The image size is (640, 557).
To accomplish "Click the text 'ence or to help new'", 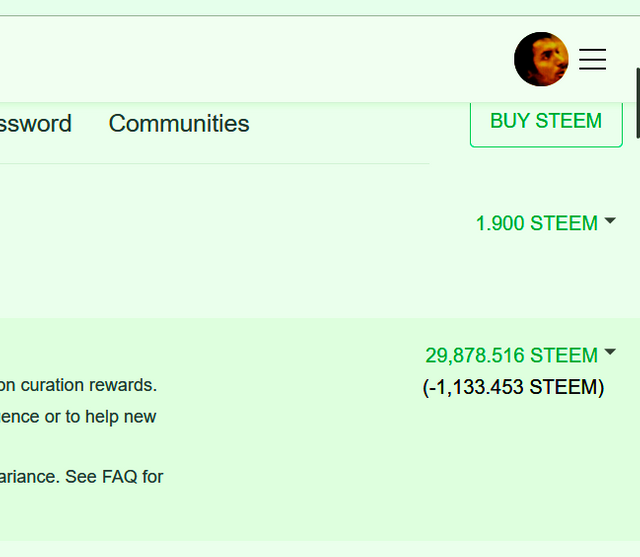I will (78, 416).
